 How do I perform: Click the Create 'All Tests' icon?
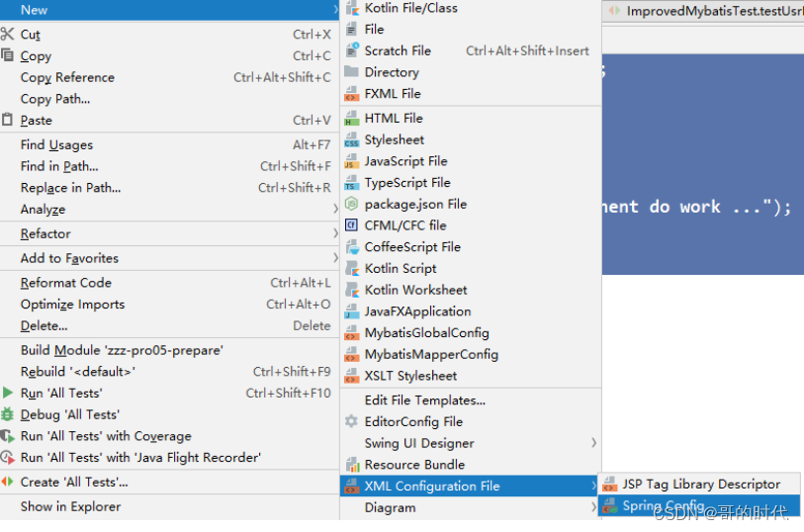pyautogui.click(x=7, y=482)
